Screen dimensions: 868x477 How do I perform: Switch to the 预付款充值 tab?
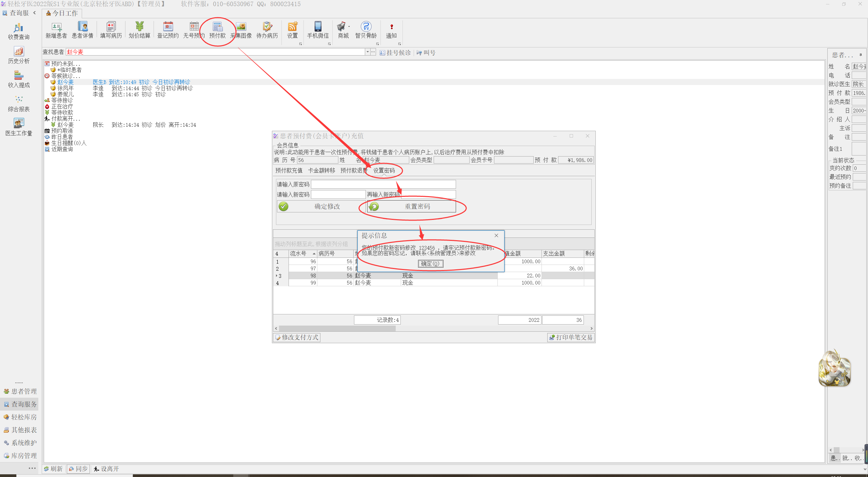pos(289,170)
